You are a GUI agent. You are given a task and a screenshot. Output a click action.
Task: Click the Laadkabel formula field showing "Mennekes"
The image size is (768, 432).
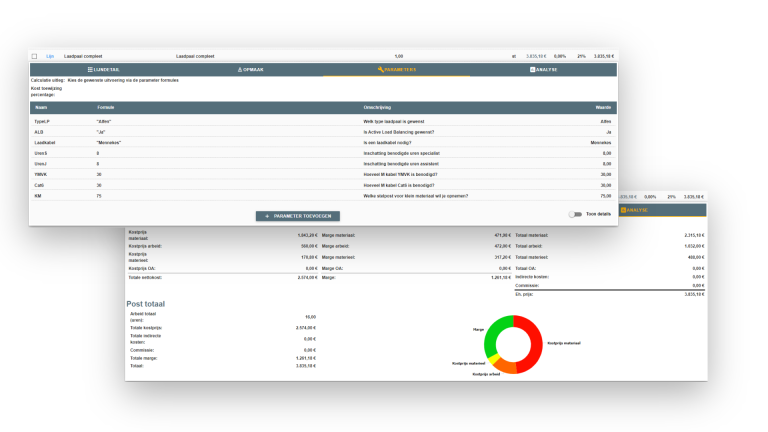tap(108, 142)
